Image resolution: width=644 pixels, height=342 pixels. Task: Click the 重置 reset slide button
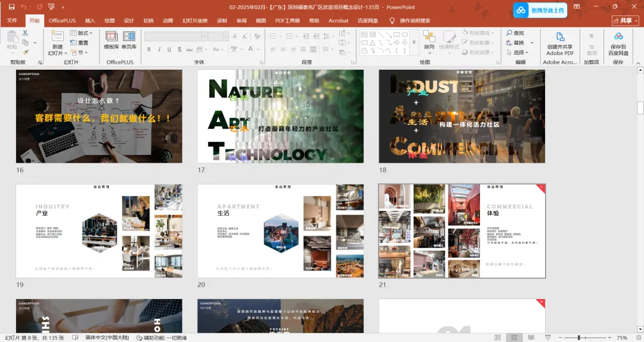(79, 42)
